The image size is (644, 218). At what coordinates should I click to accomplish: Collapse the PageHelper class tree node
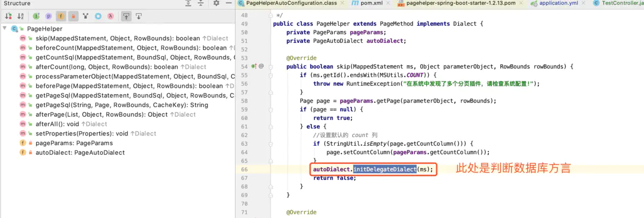coord(5,28)
